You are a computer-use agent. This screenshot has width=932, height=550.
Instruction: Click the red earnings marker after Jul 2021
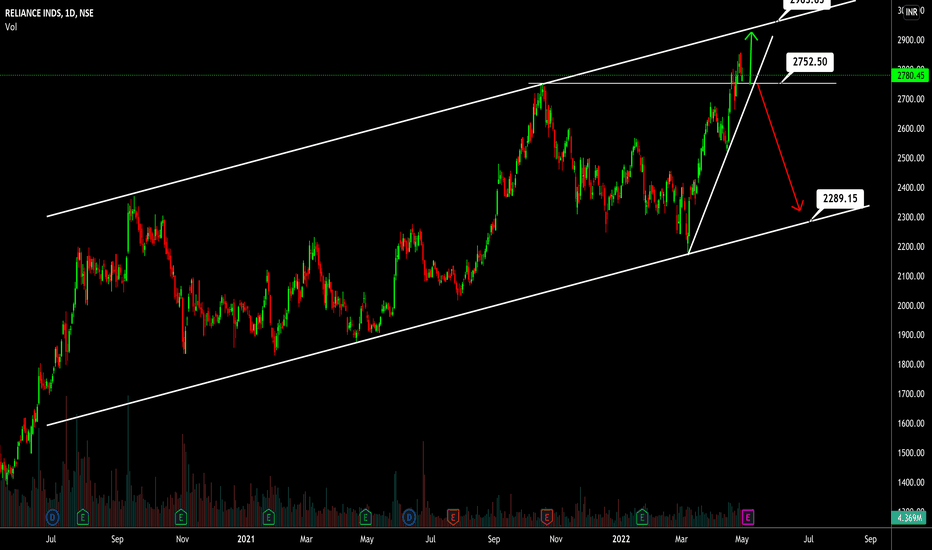pyautogui.click(x=453, y=517)
